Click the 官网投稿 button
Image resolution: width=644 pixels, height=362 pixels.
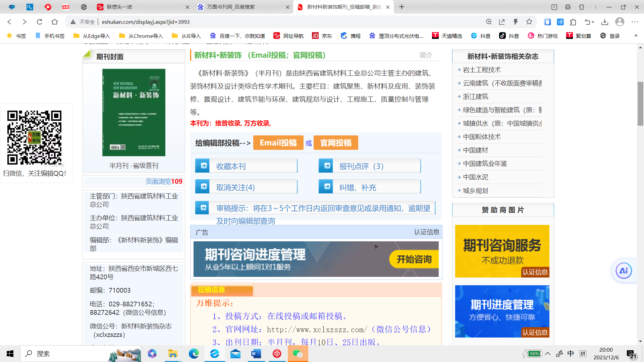point(336,143)
